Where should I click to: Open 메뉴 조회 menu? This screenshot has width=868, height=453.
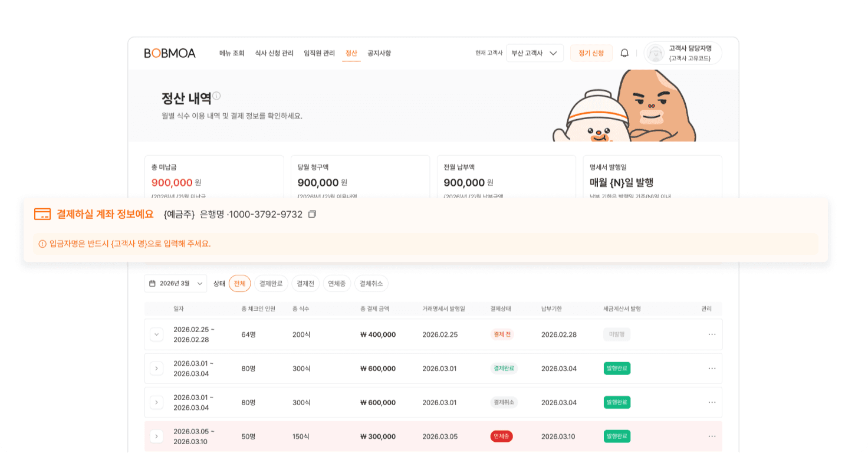pos(232,53)
